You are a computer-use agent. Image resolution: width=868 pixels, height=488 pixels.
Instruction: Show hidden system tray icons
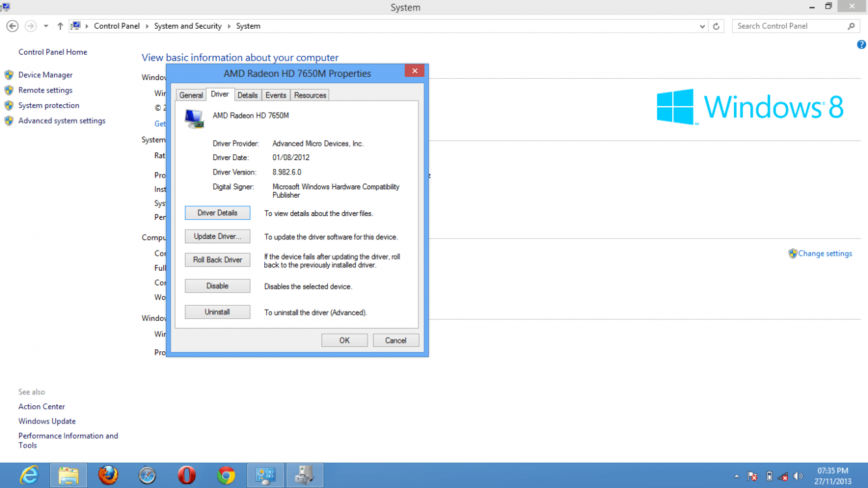[x=737, y=476]
